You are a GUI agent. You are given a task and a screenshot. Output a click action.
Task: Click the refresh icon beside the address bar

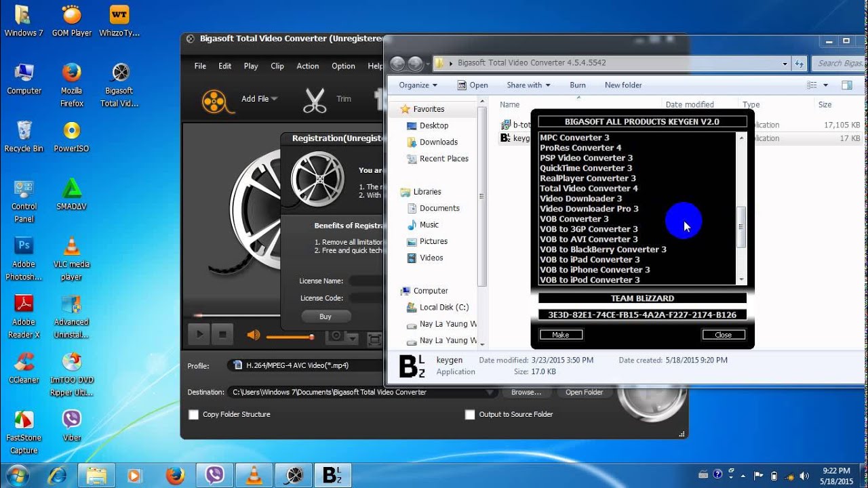pyautogui.click(x=801, y=63)
